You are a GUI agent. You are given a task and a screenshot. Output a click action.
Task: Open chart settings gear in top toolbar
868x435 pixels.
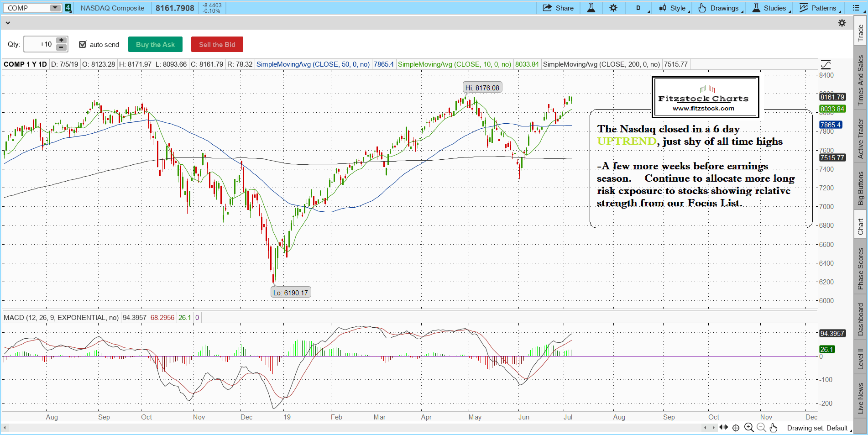click(x=613, y=8)
